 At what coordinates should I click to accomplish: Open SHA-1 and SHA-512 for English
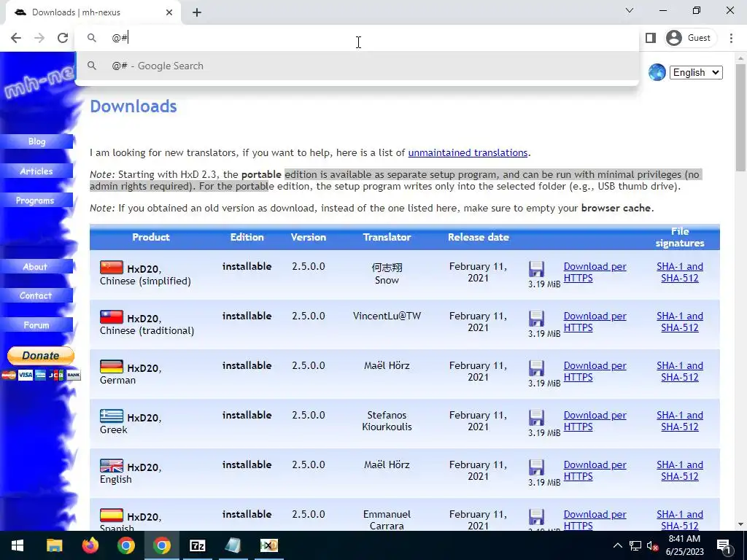tap(680, 470)
